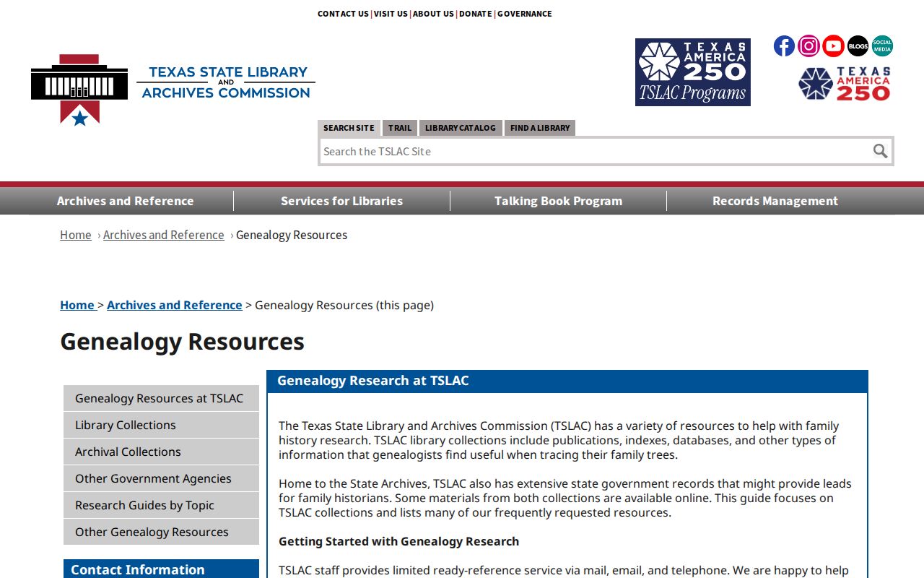Image resolution: width=924 pixels, height=578 pixels.
Task: Click About Us in top links
Action: (x=433, y=14)
